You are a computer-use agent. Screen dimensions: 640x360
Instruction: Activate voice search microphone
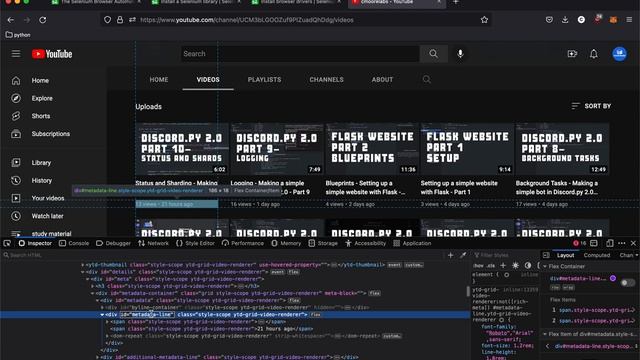click(x=460, y=54)
